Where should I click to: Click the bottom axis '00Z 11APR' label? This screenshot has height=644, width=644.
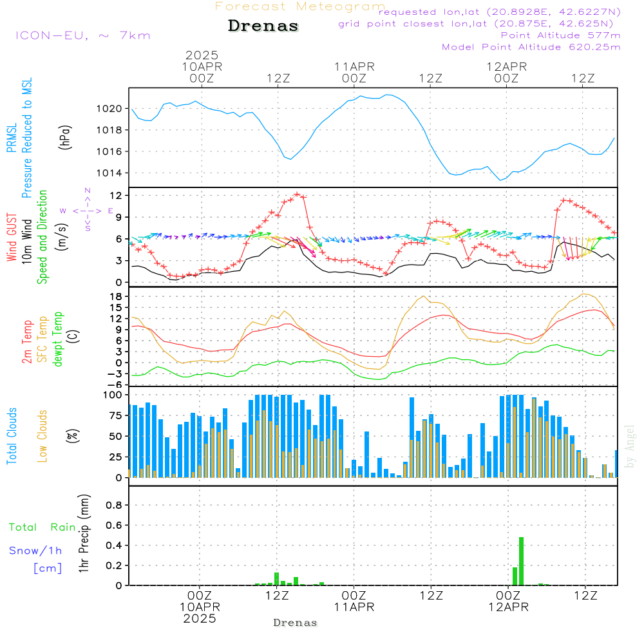click(x=354, y=601)
